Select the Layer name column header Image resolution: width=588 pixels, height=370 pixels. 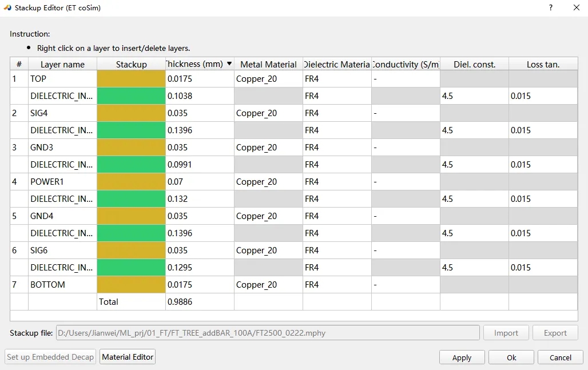[x=62, y=64]
